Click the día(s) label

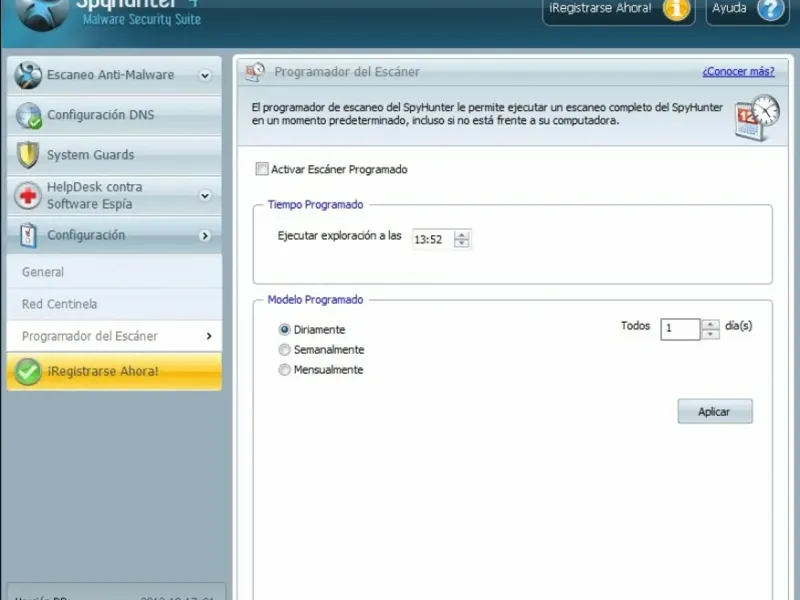(738, 326)
